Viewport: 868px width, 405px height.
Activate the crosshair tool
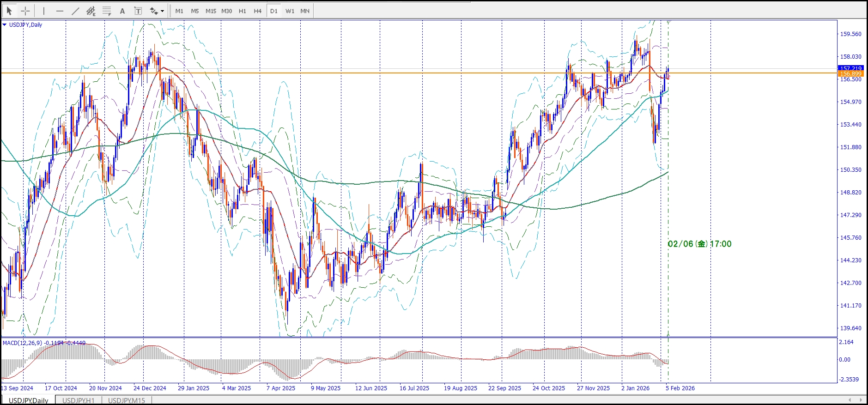point(25,11)
